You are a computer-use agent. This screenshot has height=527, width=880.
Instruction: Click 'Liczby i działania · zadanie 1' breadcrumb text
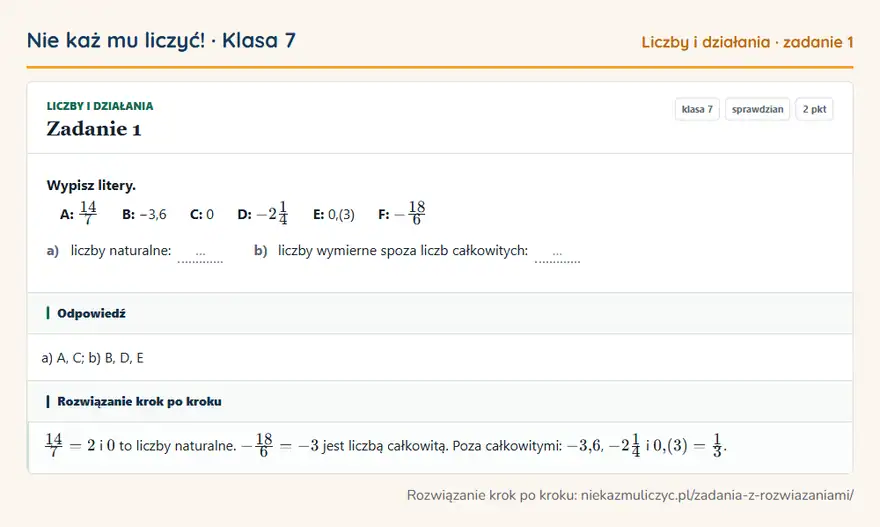[747, 42]
